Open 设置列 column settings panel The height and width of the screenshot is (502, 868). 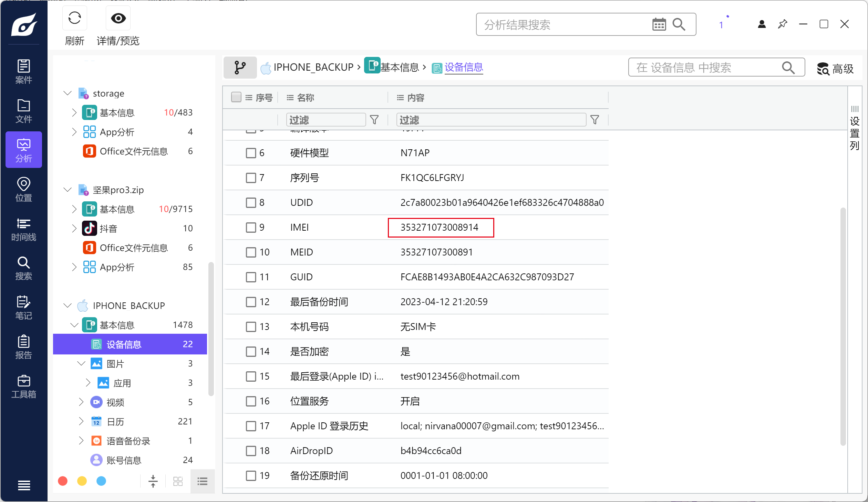855,128
